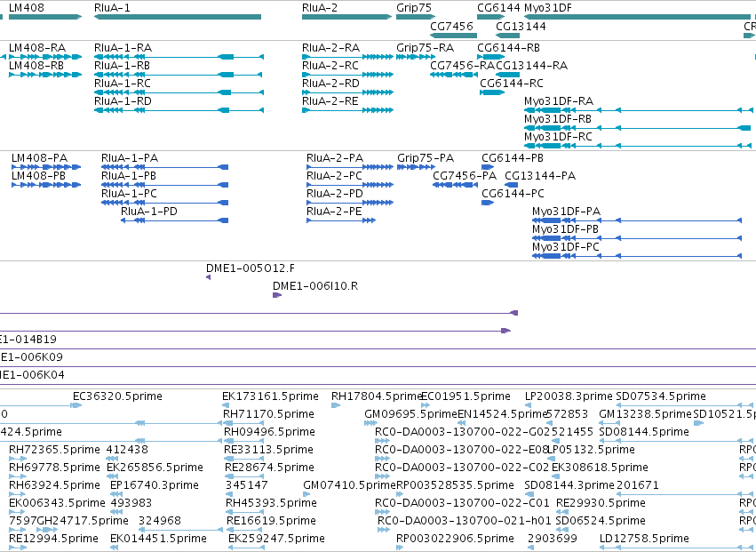Select EST RH17804.5prime
This screenshot has width=756, height=552.
click(336, 405)
